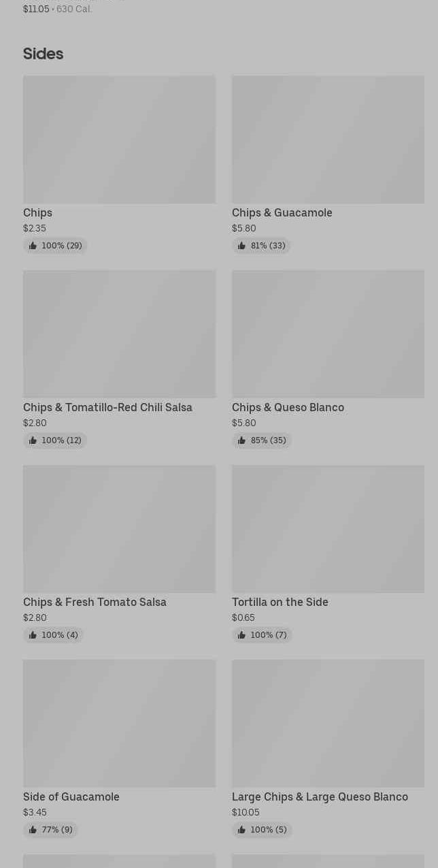Click thumbs-up icon under Side of Guacamole

[x=33, y=830]
